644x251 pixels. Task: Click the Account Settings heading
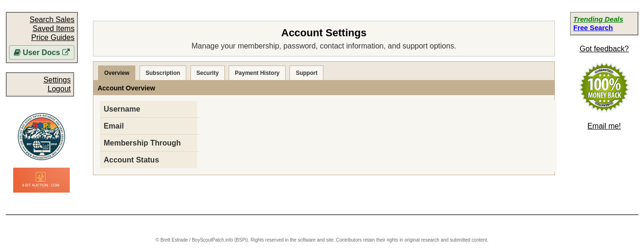(324, 33)
